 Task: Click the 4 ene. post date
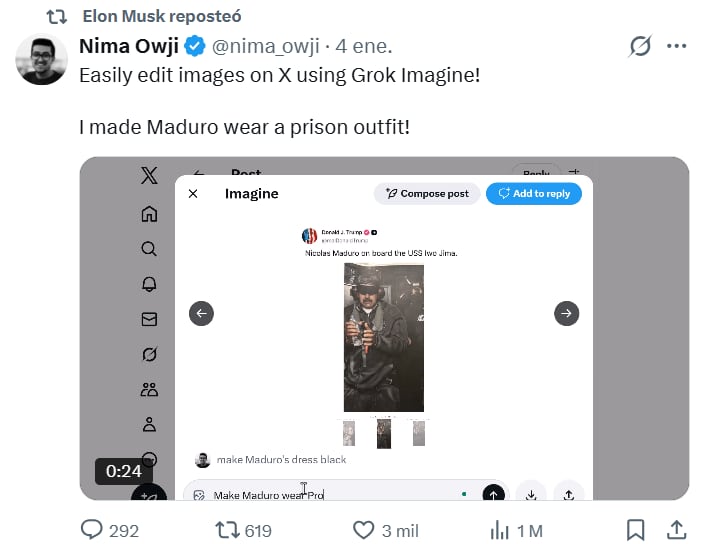365,46
